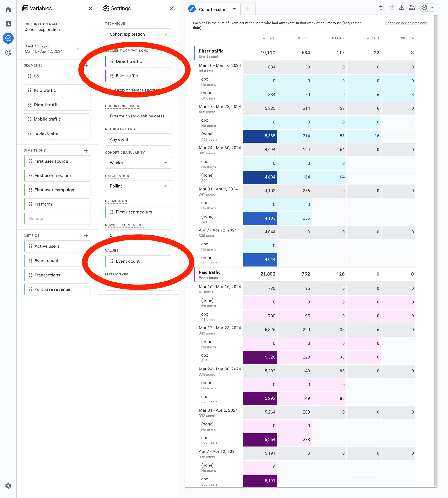
Task: Add a new dimension with plus icon
Action: pos(86,150)
